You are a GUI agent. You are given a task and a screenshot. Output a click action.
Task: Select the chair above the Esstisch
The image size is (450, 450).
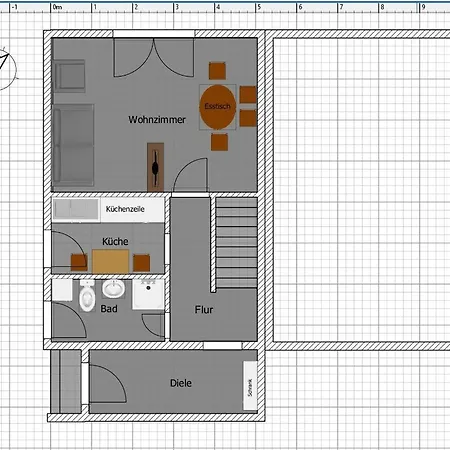[x=217, y=71]
